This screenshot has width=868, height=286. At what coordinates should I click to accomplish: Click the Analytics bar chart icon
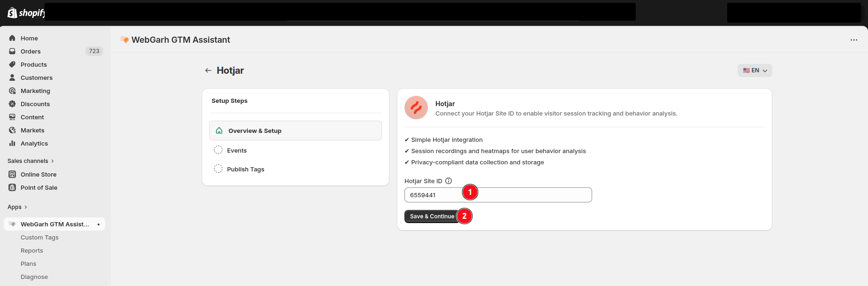click(x=12, y=143)
